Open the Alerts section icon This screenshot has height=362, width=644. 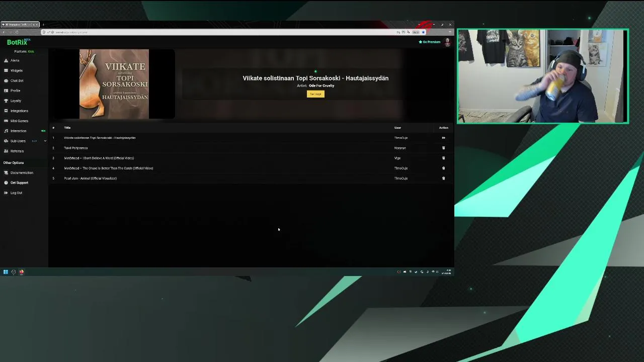pyautogui.click(x=6, y=60)
